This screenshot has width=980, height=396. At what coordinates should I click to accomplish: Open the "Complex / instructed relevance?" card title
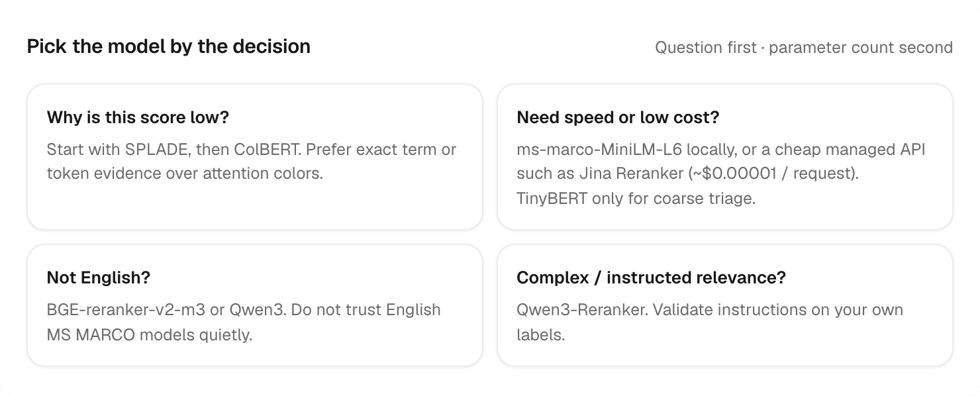click(651, 278)
